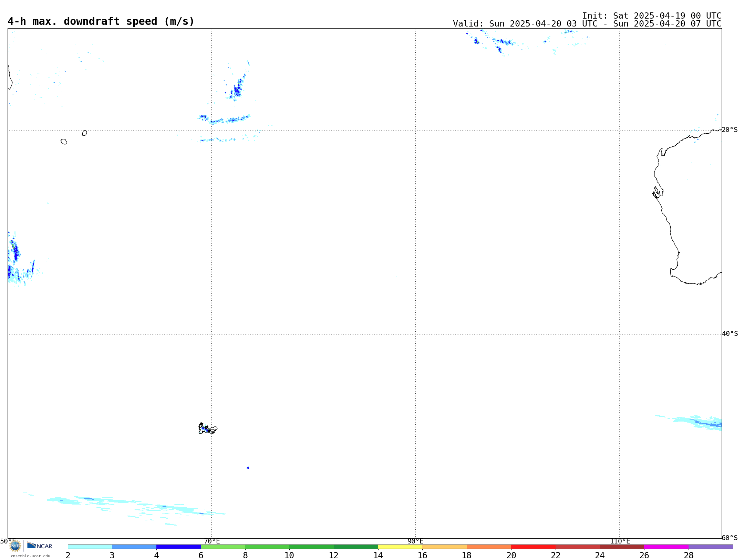
Task: Click the colorbar tick label 2
Action: 68,555
